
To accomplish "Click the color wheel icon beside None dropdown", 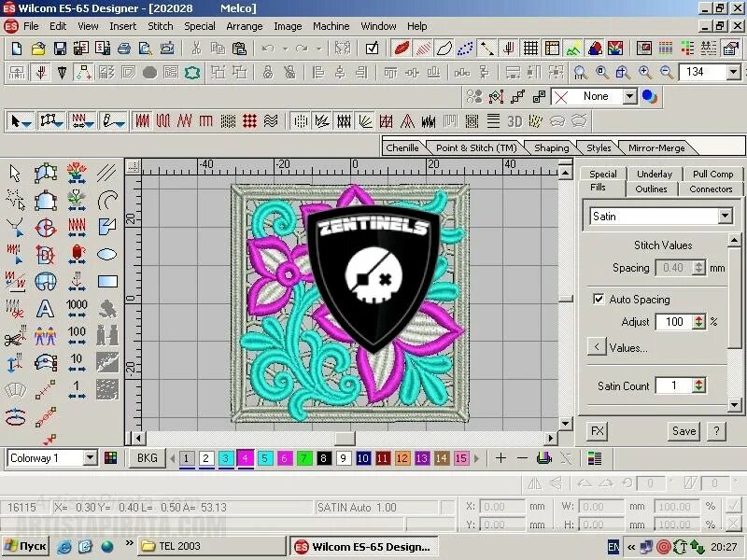I will pos(649,97).
